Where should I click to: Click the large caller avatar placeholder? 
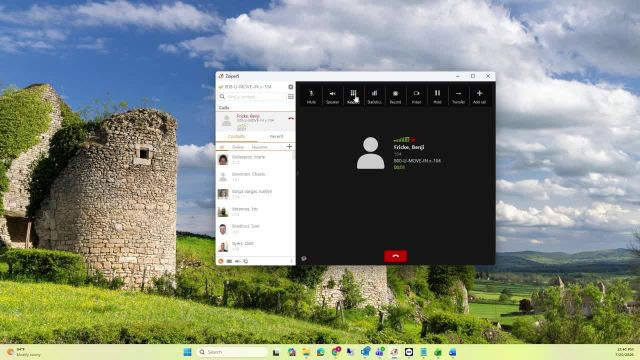click(x=371, y=153)
